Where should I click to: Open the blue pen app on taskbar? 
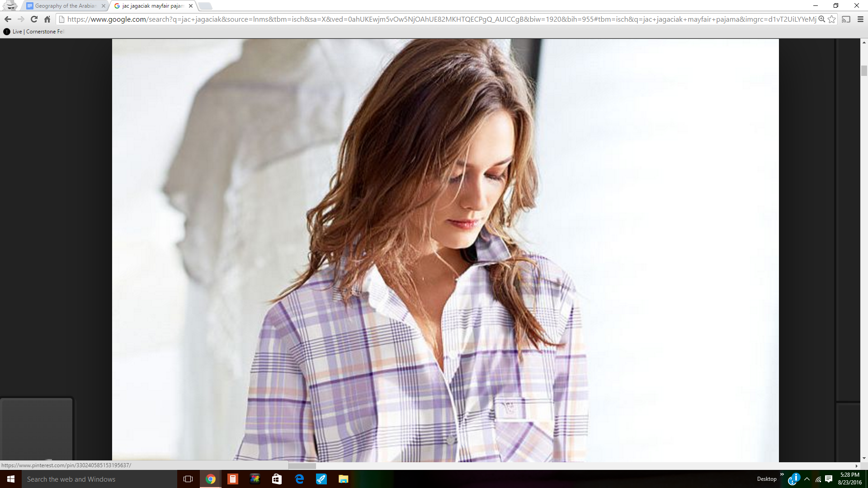(321, 479)
